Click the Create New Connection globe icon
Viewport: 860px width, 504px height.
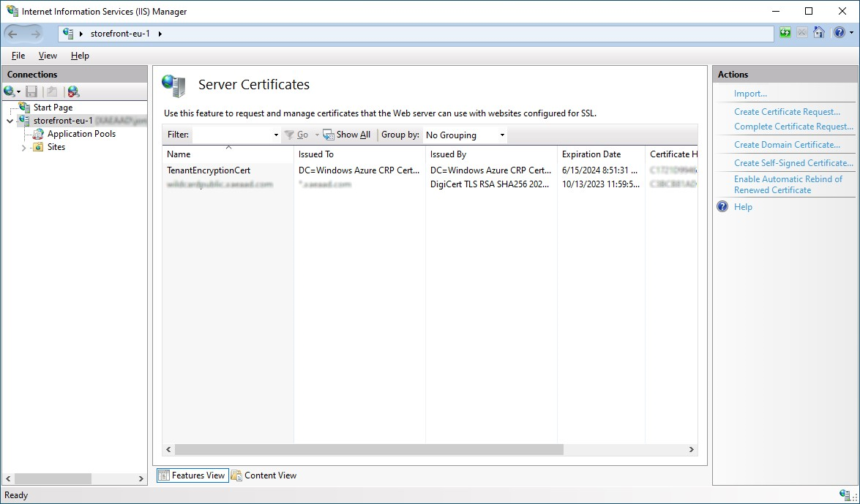click(x=10, y=91)
